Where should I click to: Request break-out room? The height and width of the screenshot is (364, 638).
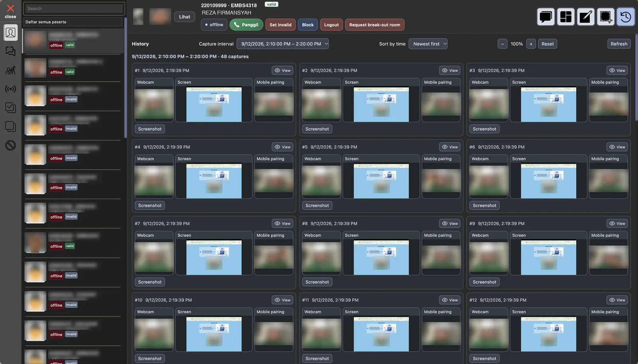tap(375, 25)
